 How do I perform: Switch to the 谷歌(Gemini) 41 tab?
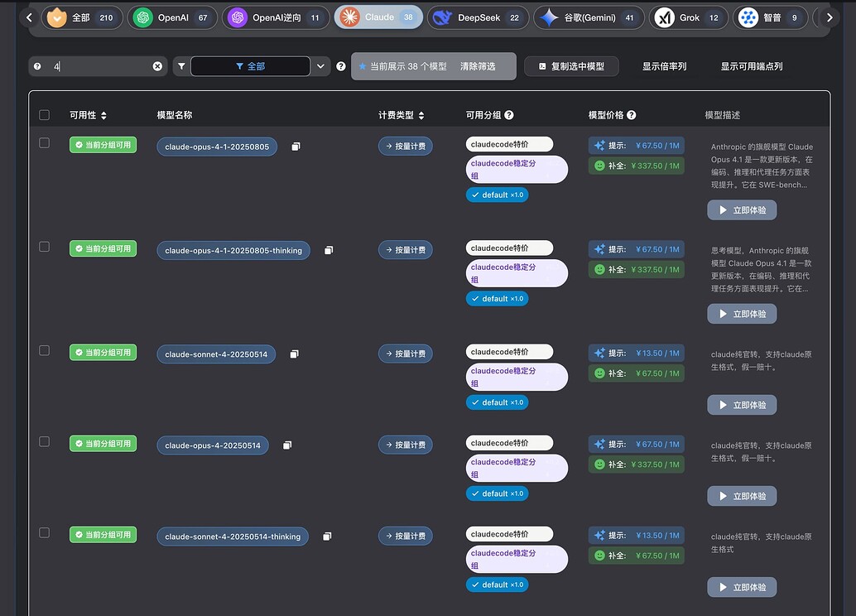(589, 17)
